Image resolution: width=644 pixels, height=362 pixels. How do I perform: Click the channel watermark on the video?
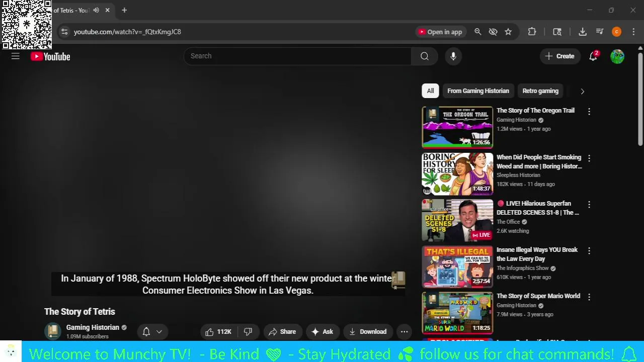398,280
